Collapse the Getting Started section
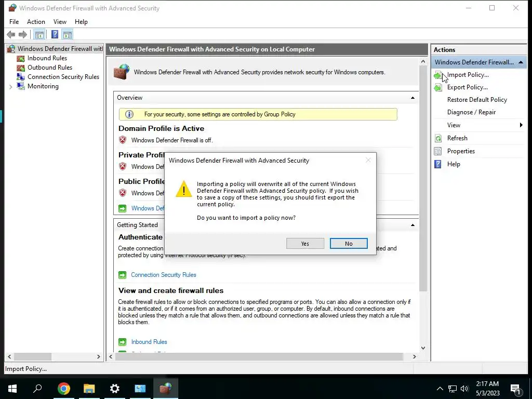The height and width of the screenshot is (399, 532). click(413, 225)
